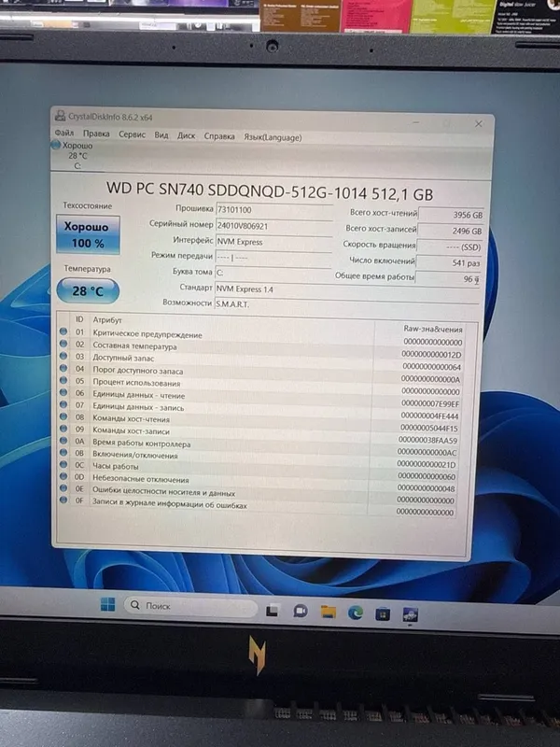This screenshot has width=560, height=747.
Task: Open the Вид menu
Action: coord(161,134)
